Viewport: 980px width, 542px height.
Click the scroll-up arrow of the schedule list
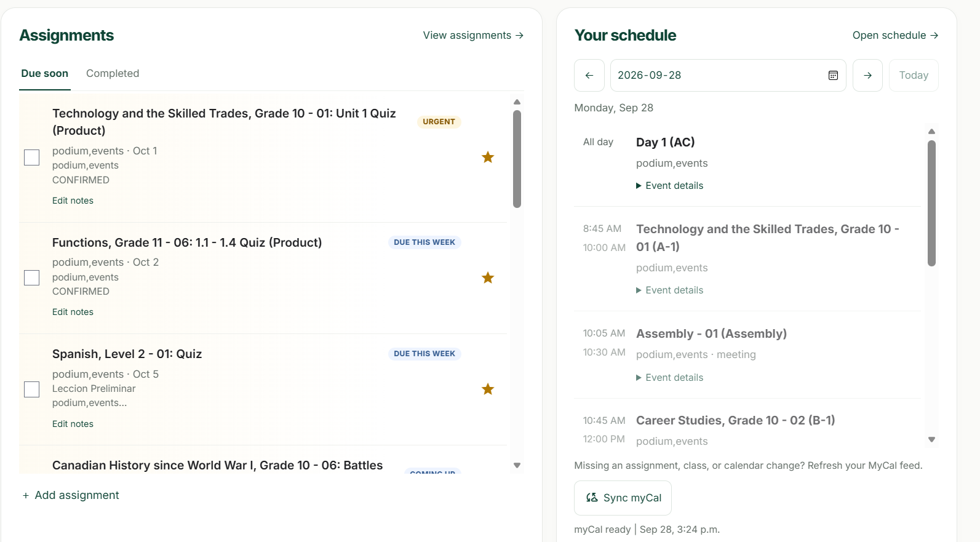click(931, 132)
